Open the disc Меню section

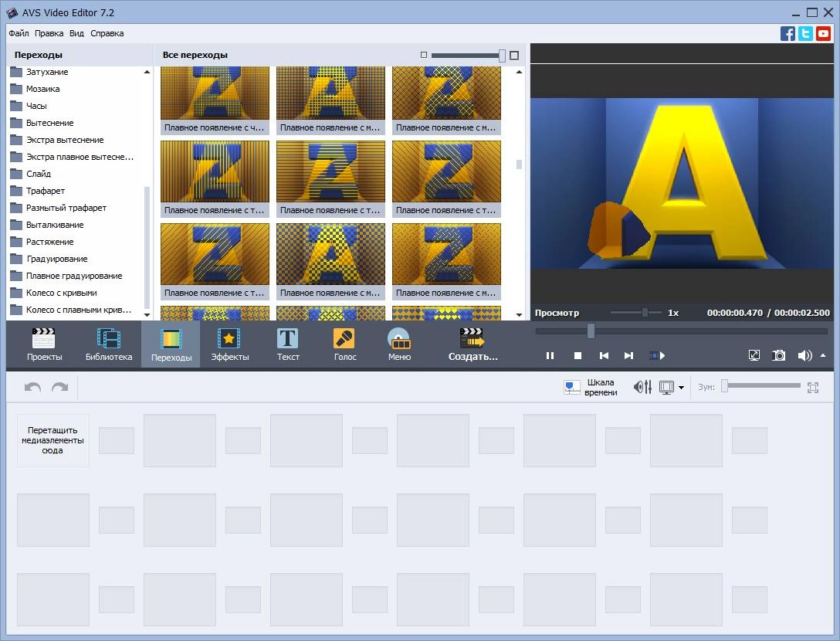(x=399, y=344)
